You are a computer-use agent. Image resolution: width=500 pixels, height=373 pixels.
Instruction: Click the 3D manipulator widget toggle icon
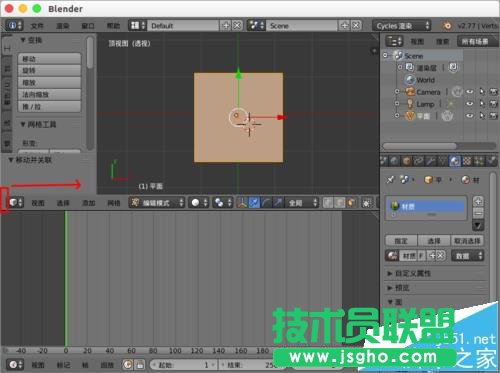(x=242, y=202)
